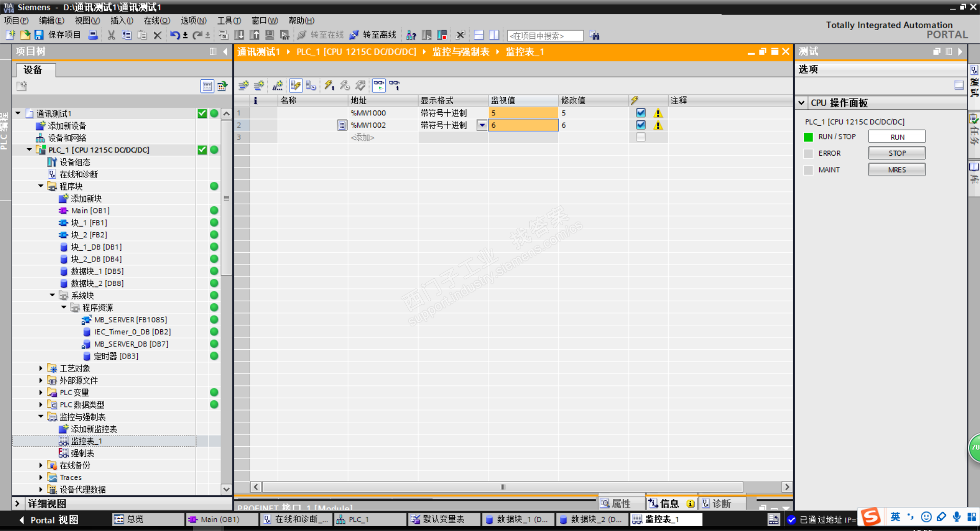Viewport: 980px width, 531px height.
Task: Uncheck modify checkbox for %MW1002 row
Action: [x=641, y=125]
